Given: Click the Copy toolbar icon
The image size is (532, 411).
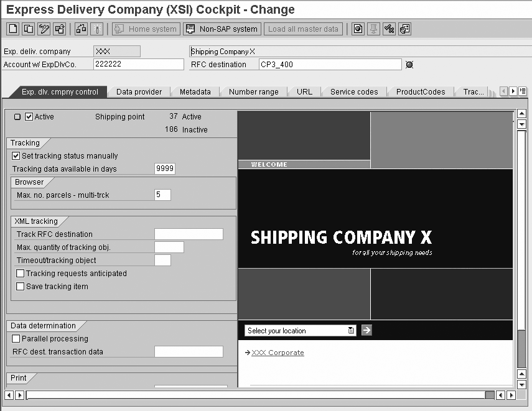Looking at the screenshot, I should coord(29,29).
